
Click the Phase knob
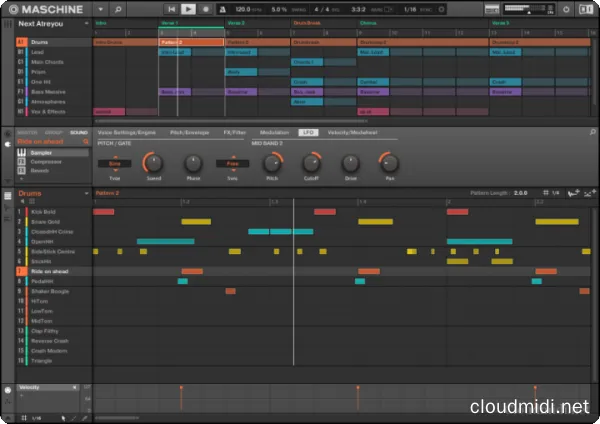pyautogui.click(x=193, y=163)
